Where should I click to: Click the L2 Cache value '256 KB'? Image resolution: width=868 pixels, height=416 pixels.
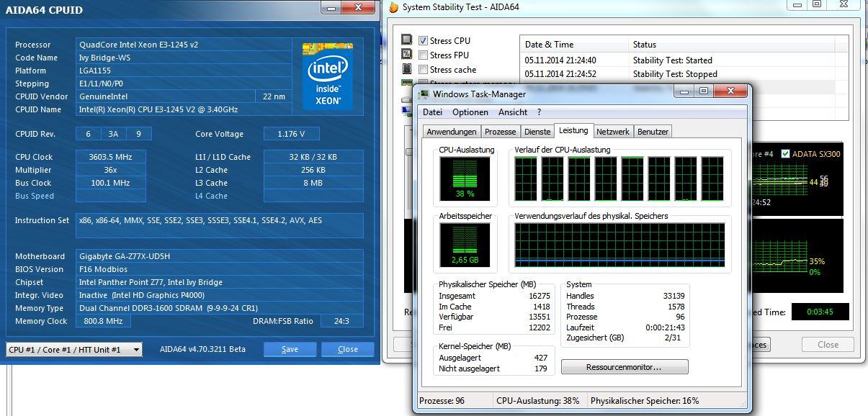click(313, 170)
